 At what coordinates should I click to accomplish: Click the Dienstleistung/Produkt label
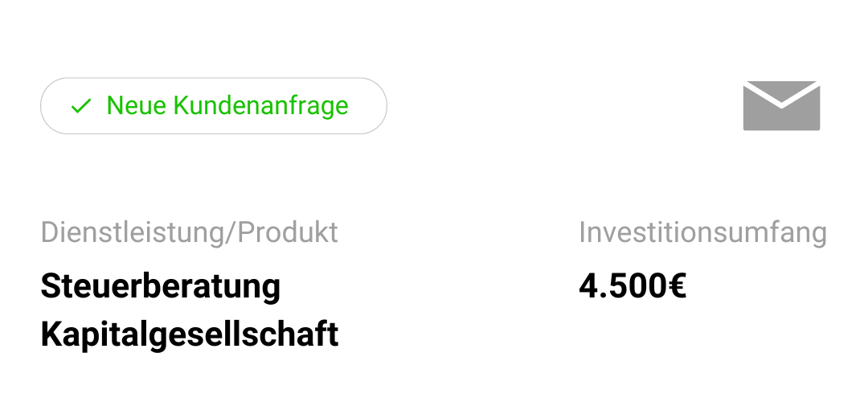coord(190,232)
